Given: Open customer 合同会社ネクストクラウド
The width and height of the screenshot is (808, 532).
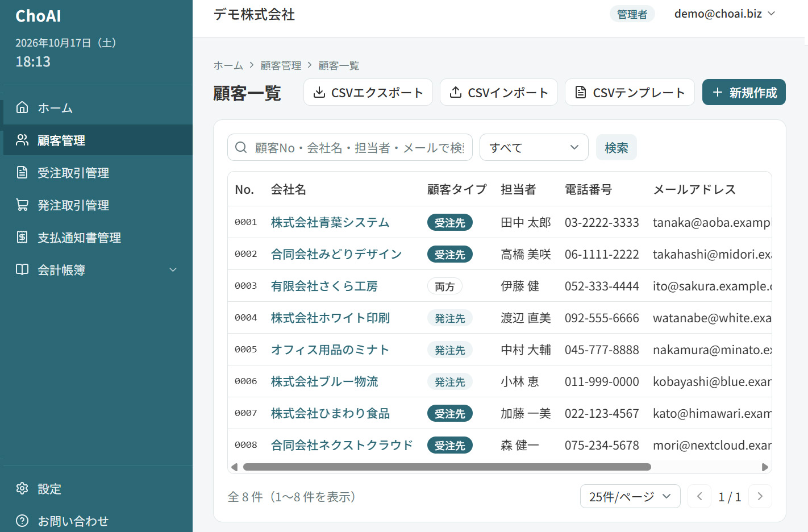Looking at the screenshot, I should pyautogui.click(x=342, y=445).
